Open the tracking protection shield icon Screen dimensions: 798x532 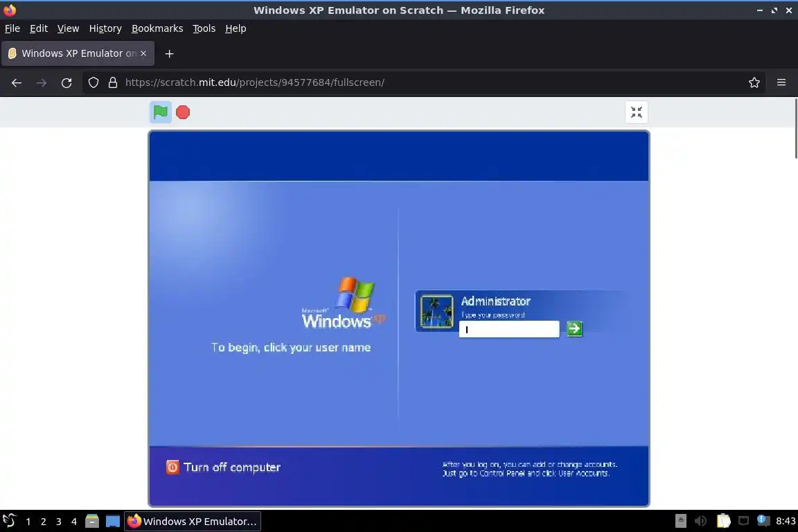point(93,82)
